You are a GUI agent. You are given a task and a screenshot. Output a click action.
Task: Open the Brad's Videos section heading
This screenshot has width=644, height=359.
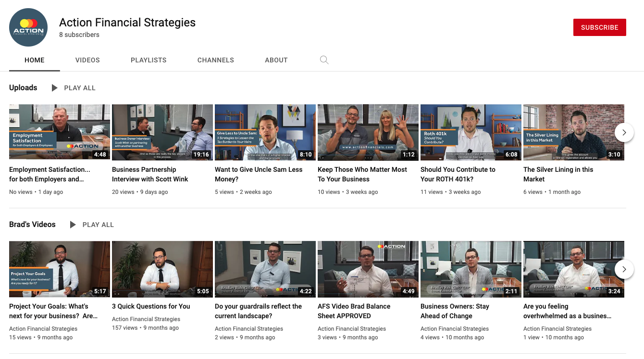(x=32, y=224)
